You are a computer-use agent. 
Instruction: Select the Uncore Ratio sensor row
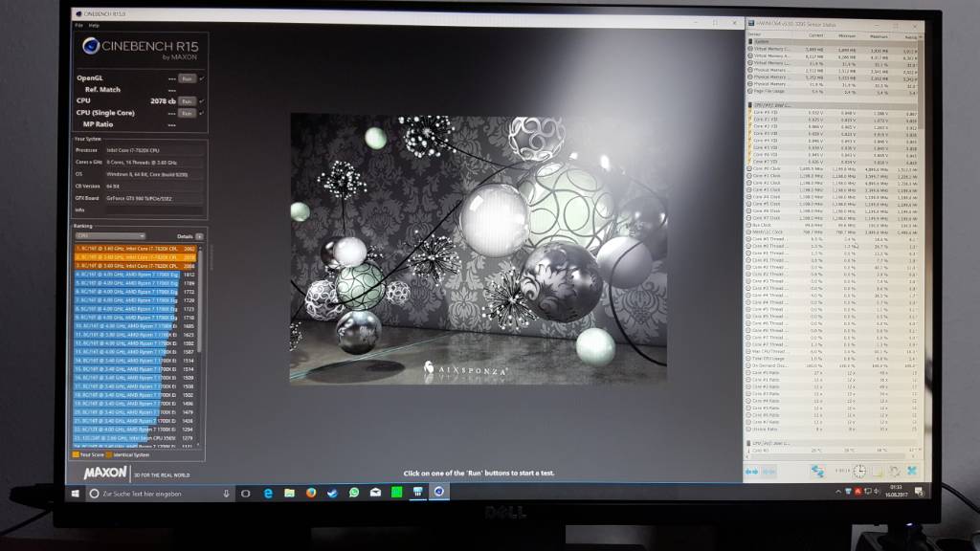(833, 430)
